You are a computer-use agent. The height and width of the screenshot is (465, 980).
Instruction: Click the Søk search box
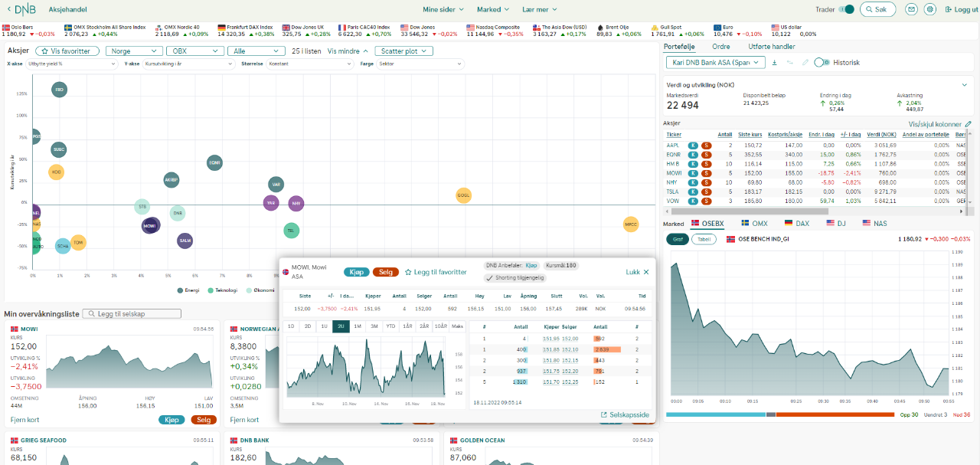pos(878,9)
